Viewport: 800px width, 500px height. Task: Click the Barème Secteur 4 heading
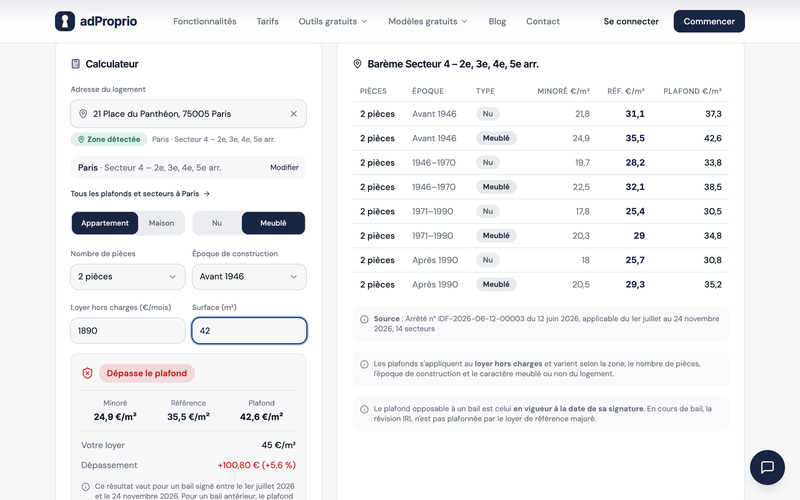(453, 64)
